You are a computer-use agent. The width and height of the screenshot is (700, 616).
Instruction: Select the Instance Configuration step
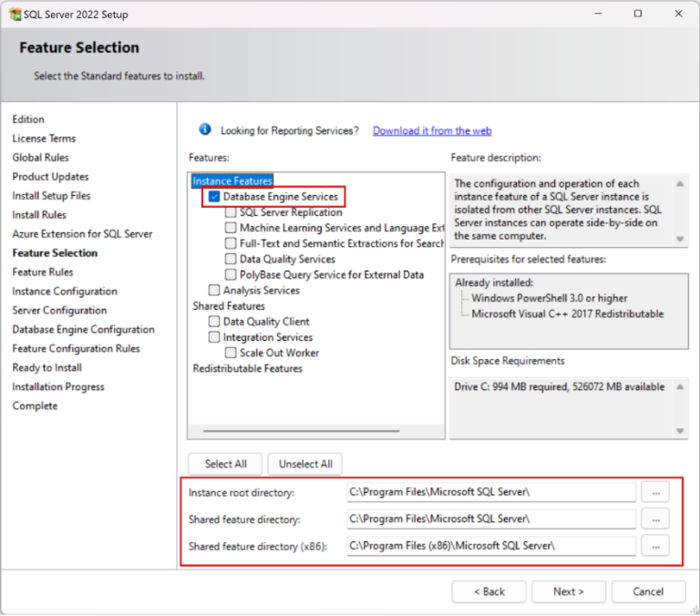[65, 291]
